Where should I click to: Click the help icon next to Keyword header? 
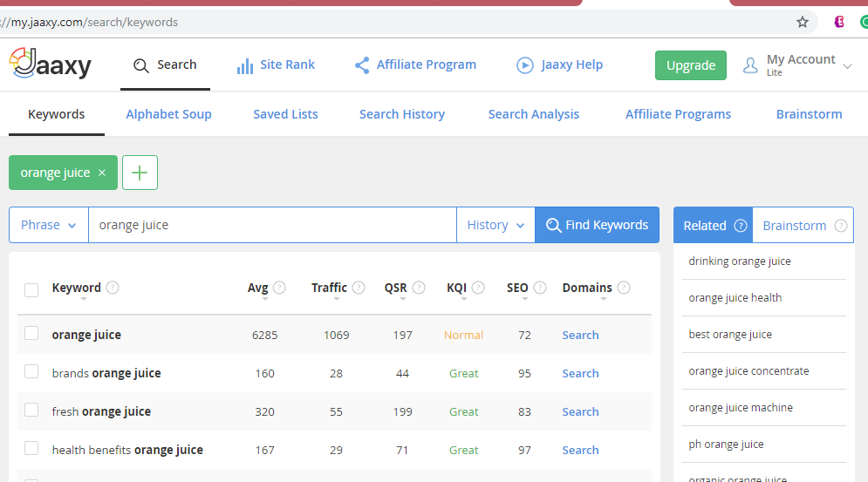pos(113,288)
